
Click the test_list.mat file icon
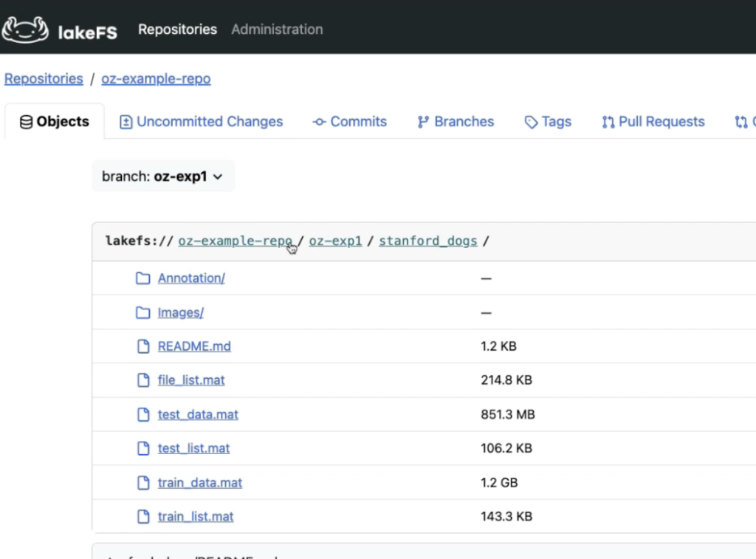coord(143,448)
